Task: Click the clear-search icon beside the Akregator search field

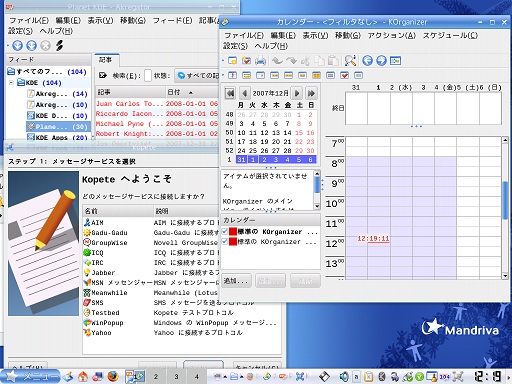Action: tap(103, 76)
